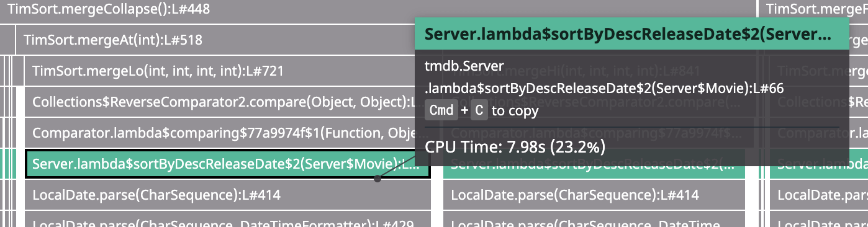Click the C key badge in tooltip
Viewport: 868px width, 227px height.
coord(478,111)
